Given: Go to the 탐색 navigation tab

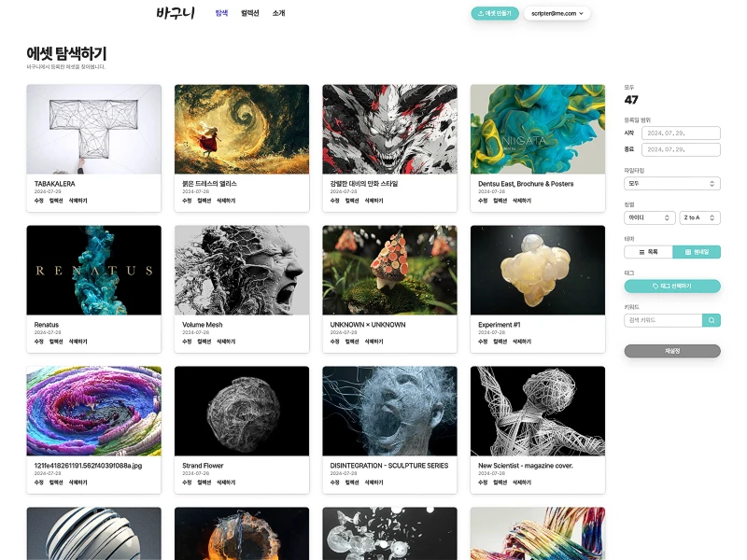Looking at the screenshot, I should (221, 13).
